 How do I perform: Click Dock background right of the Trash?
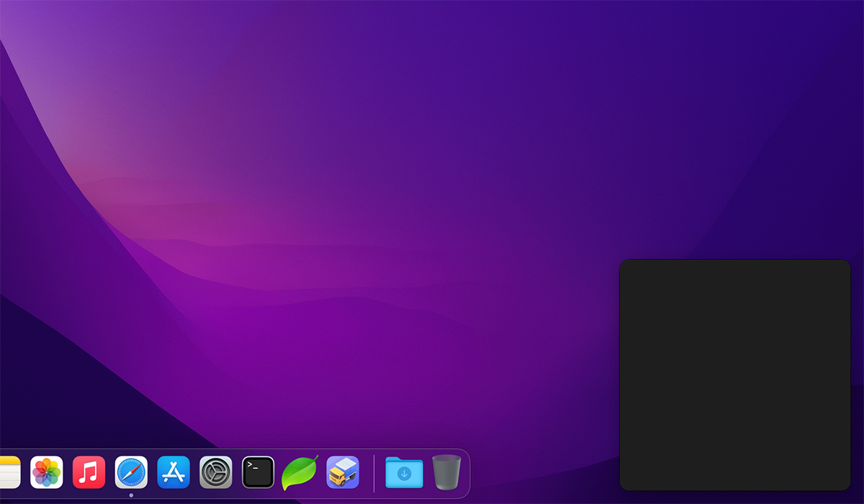[x=466, y=473]
